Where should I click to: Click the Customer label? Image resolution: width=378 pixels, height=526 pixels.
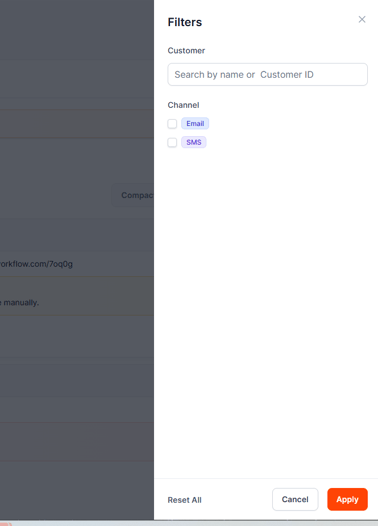coord(186,51)
